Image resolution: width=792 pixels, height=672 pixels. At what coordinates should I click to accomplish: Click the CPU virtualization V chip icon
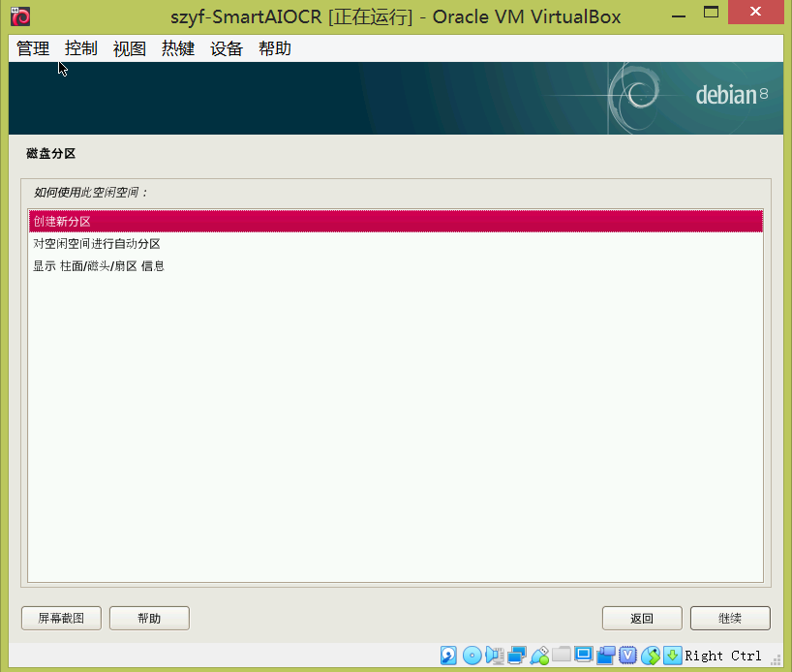[x=627, y=655]
